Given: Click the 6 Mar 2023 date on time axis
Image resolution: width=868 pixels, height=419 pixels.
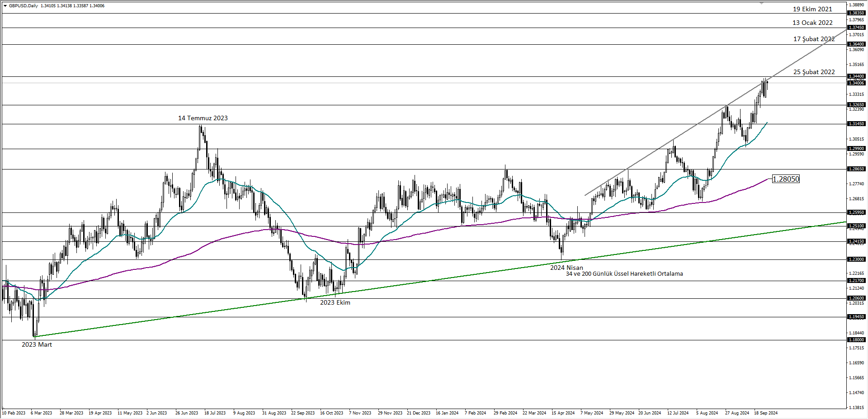Looking at the screenshot, I should [x=42, y=413].
